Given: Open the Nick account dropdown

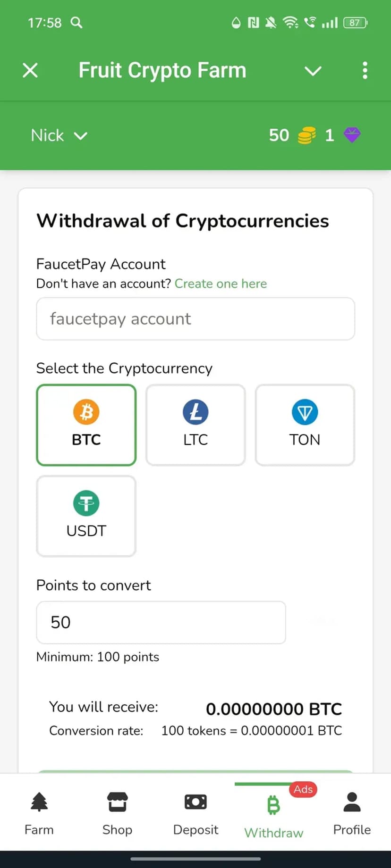Looking at the screenshot, I should point(59,136).
